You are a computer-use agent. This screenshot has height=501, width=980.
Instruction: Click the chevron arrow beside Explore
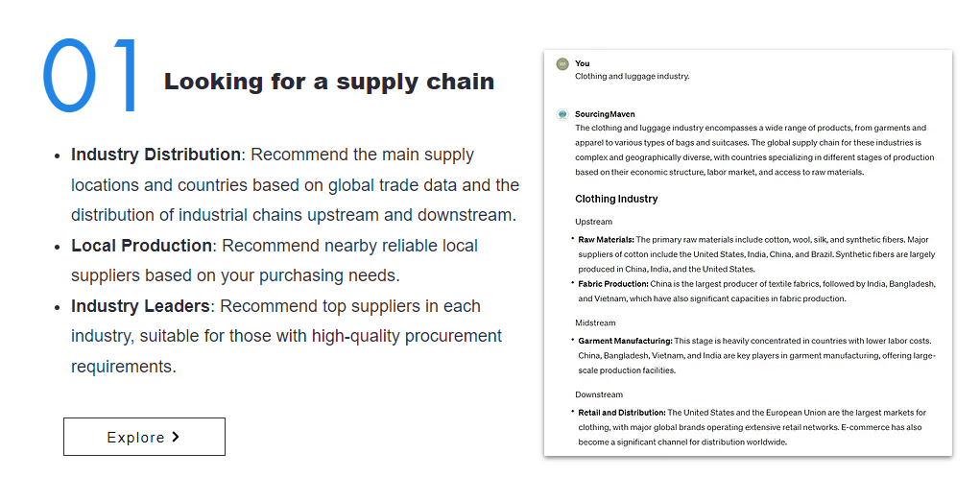click(x=176, y=437)
